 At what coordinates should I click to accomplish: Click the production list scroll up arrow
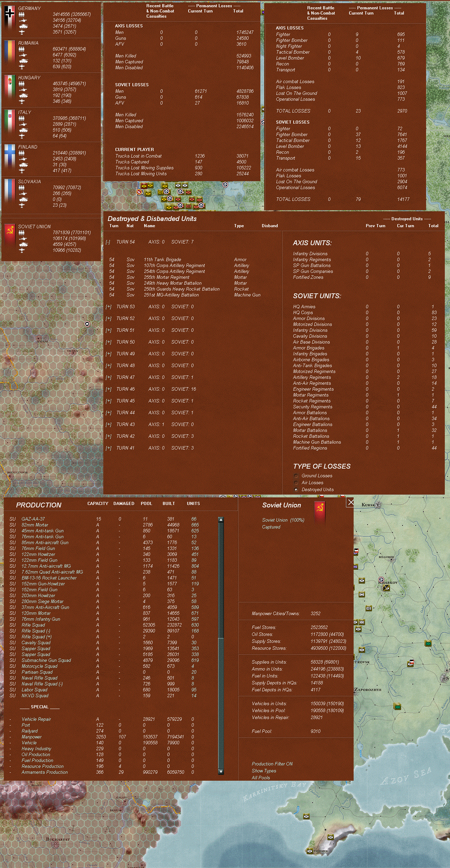[221, 520]
